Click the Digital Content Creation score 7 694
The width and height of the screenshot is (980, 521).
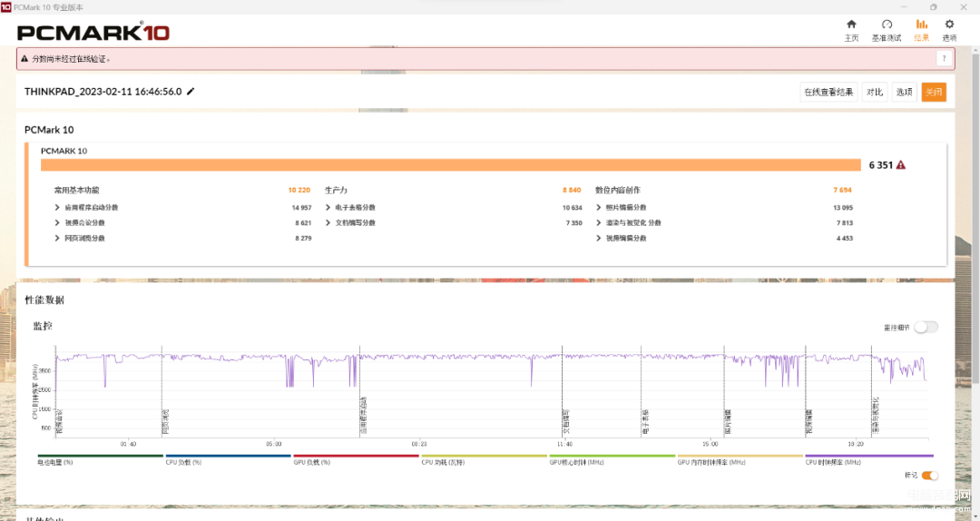(x=842, y=190)
